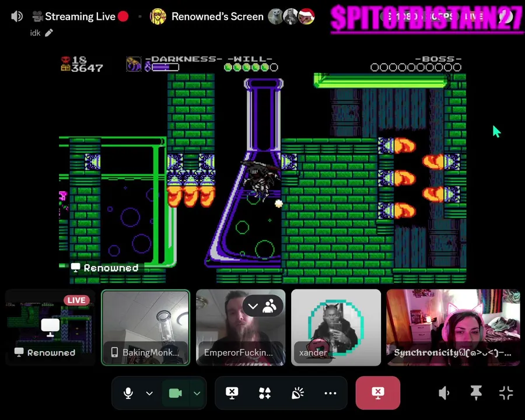Click the 'Renowned' label on main stream
Screen dimensions: 525x420
[x=111, y=268]
